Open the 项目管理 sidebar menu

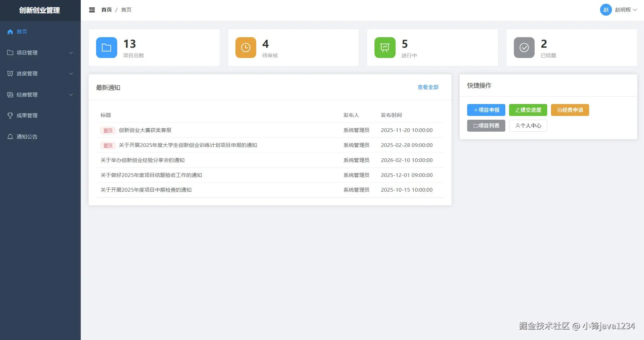40,53
